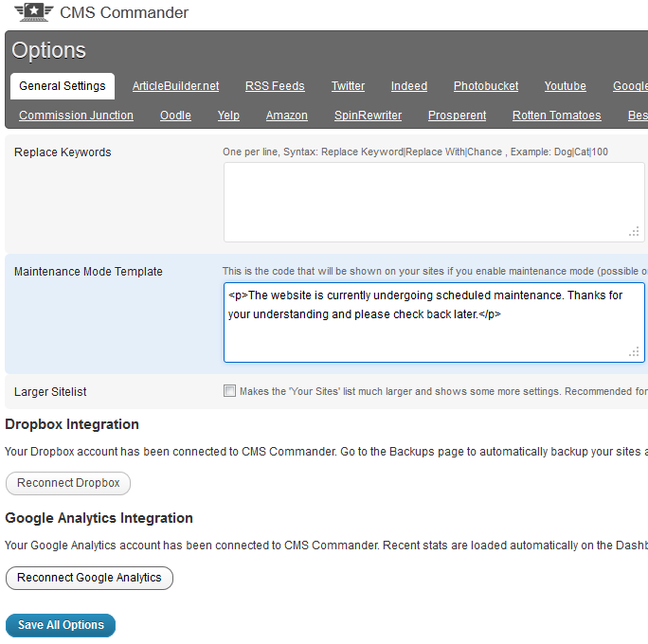Select the Oodle tab

[x=175, y=116]
